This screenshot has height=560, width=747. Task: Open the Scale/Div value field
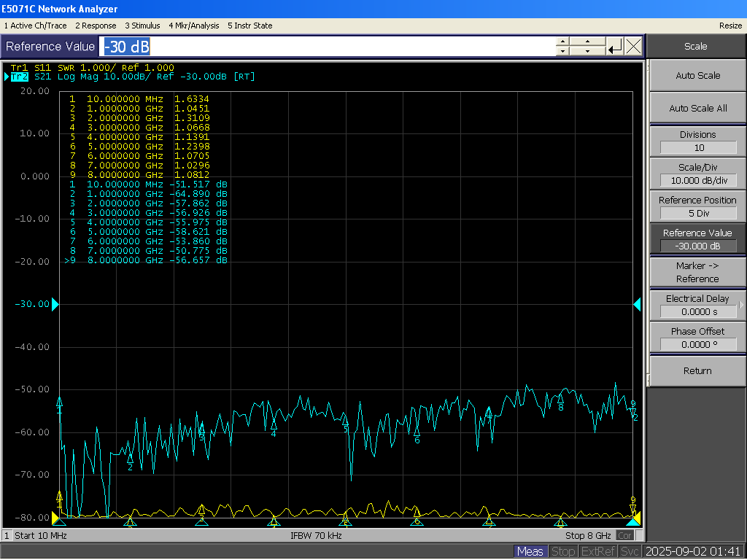coord(698,181)
